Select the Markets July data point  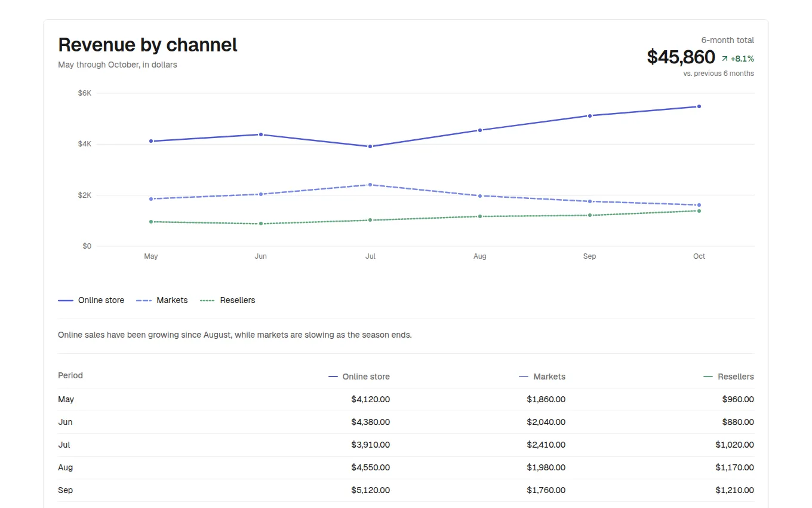pyautogui.click(x=370, y=185)
